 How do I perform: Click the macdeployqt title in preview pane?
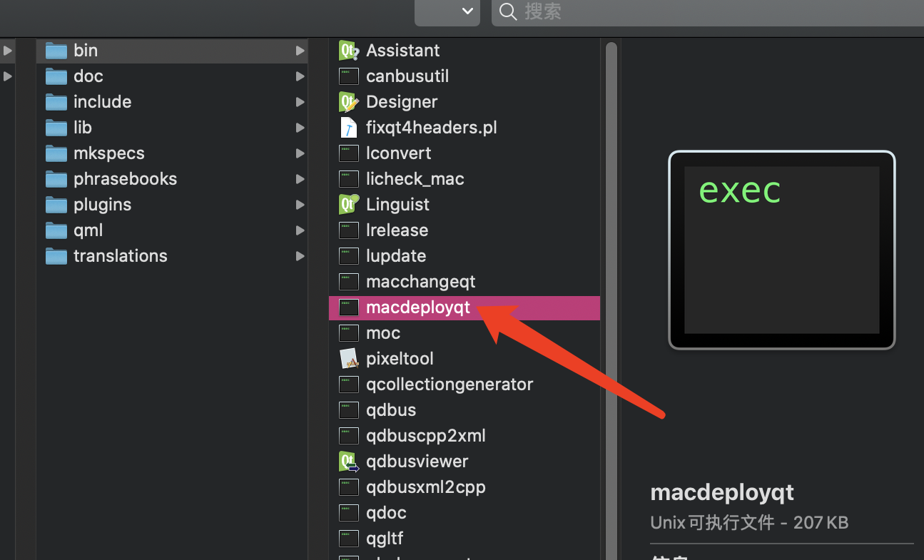pyautogui.click(x=722, y=493)
